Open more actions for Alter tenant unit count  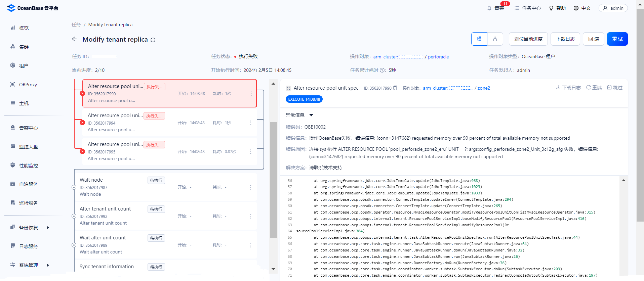251,216
